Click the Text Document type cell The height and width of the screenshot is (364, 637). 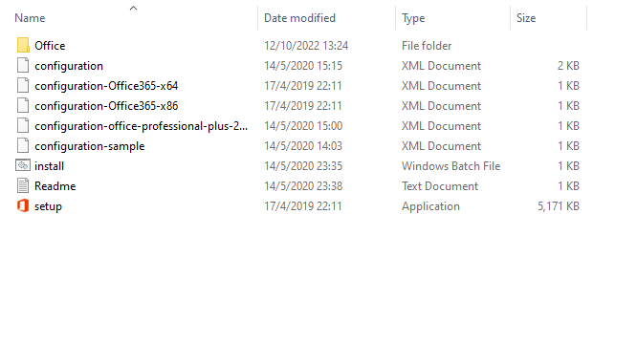(x=440, y=186)
